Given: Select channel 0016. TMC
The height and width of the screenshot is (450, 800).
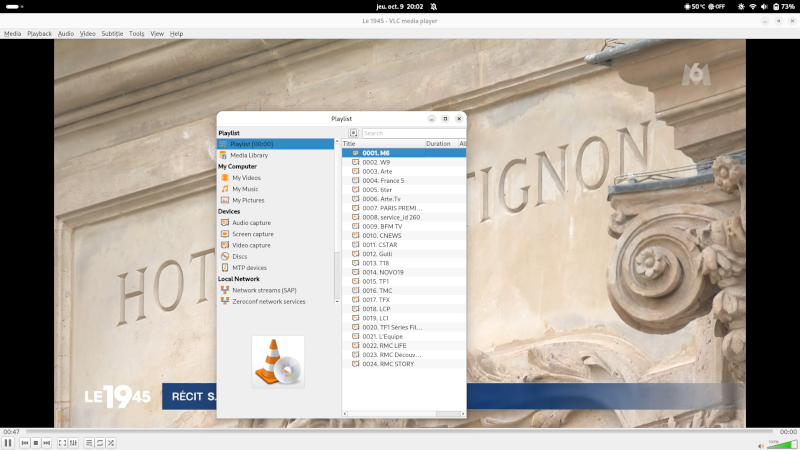Looking at the screenshot, I should pos(404,291).
